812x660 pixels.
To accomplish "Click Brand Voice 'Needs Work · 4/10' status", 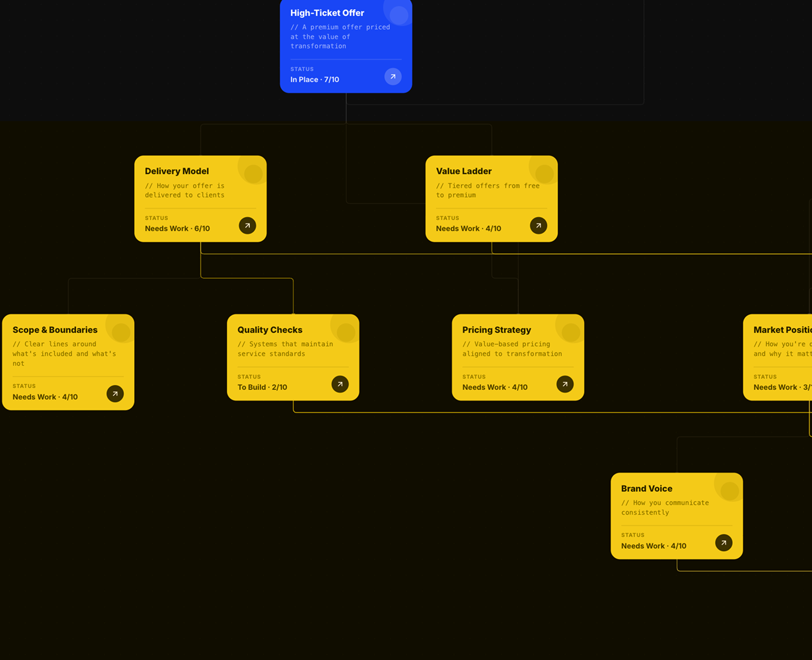I will coord(654,546).
